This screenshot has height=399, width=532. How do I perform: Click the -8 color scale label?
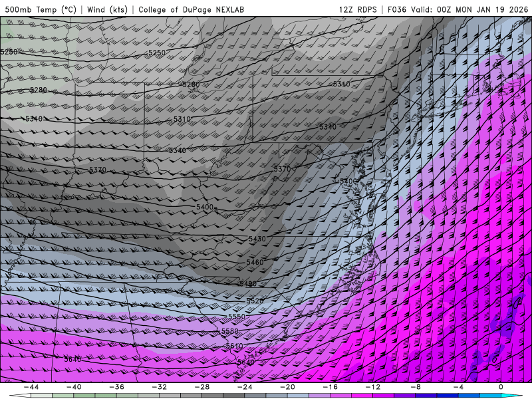tap(416, 387)
